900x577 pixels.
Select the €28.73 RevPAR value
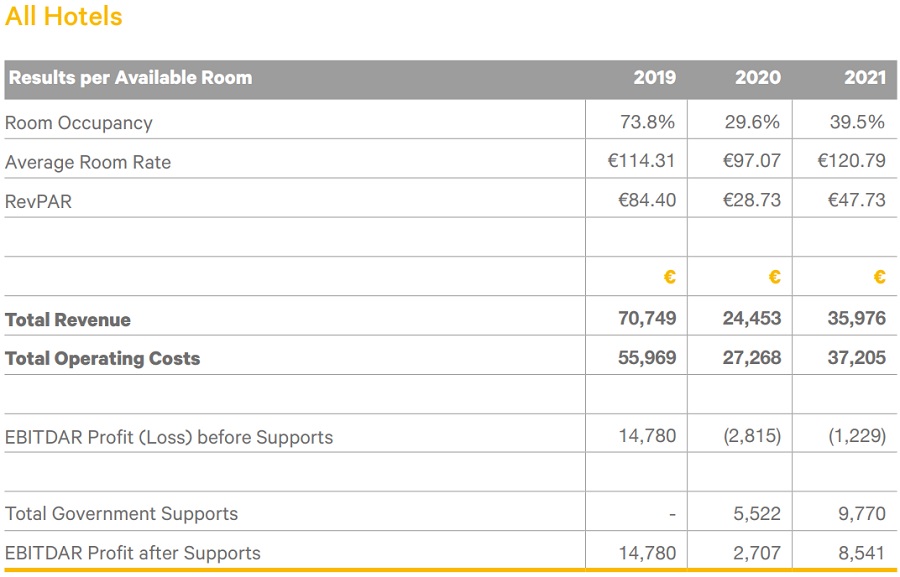[751, 200]
